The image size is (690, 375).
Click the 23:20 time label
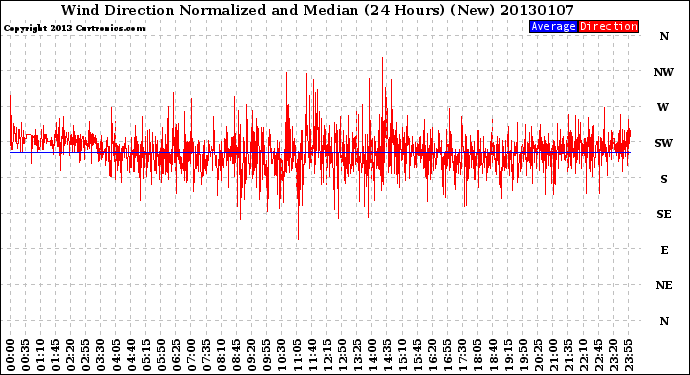coord(613,355)
